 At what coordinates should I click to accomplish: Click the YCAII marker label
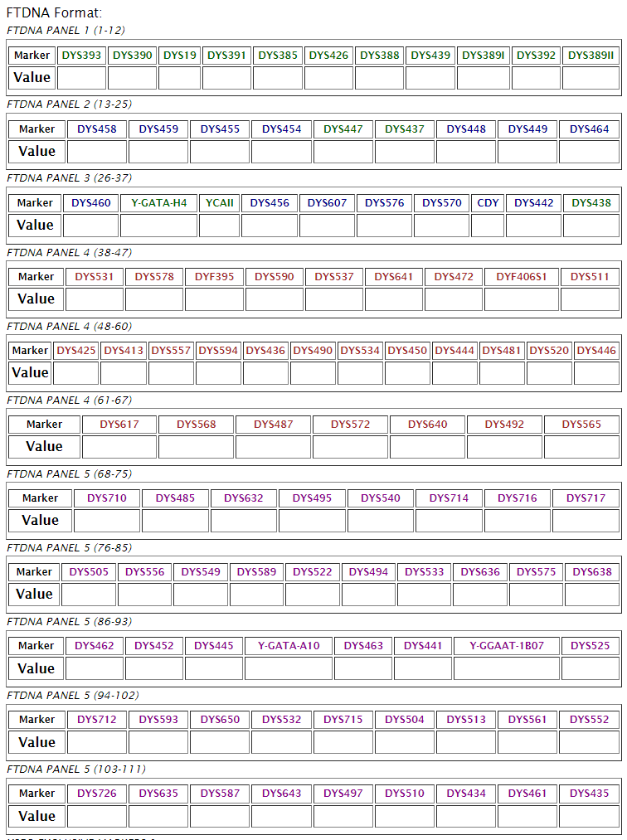pyautogui.click(x=220, y=202)
